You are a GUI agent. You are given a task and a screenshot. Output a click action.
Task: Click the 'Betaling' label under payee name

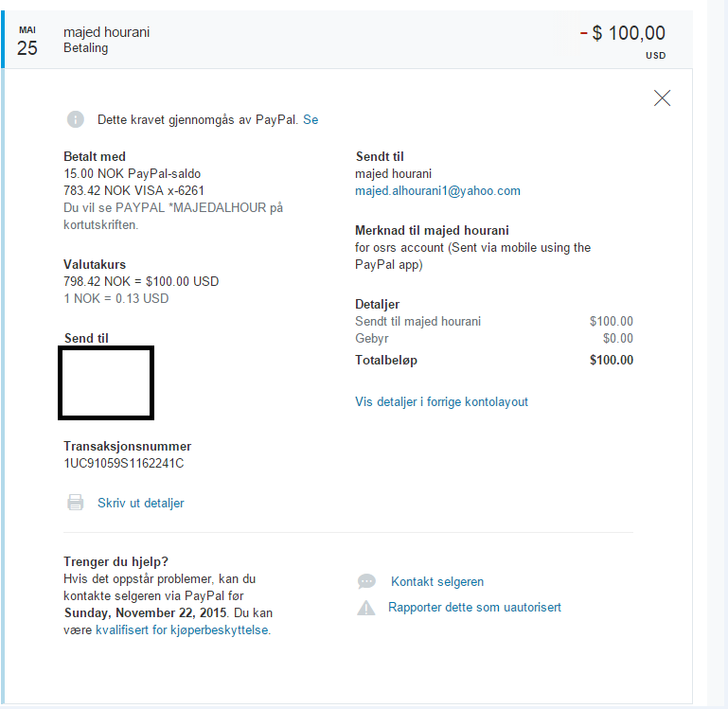pos(85,48)
